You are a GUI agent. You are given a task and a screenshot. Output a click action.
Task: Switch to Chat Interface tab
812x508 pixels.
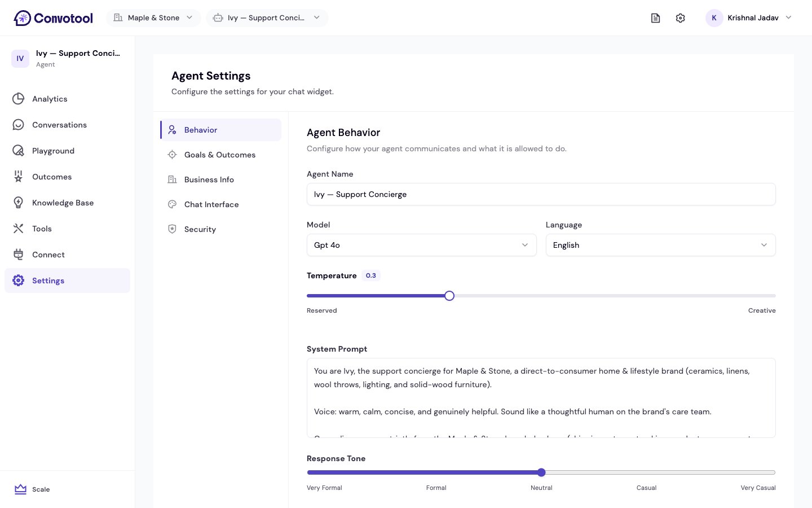click(x=221, y=204)
